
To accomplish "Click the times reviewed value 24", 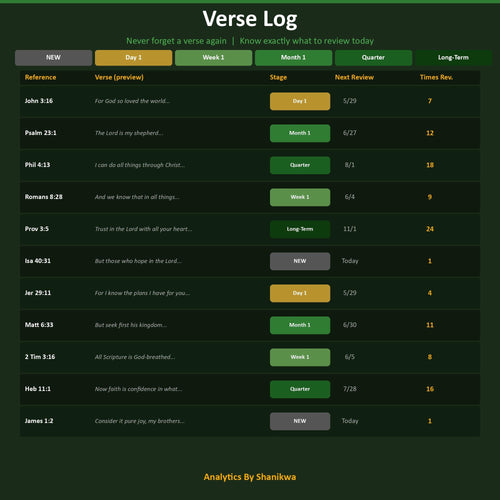I will point(430,229).
